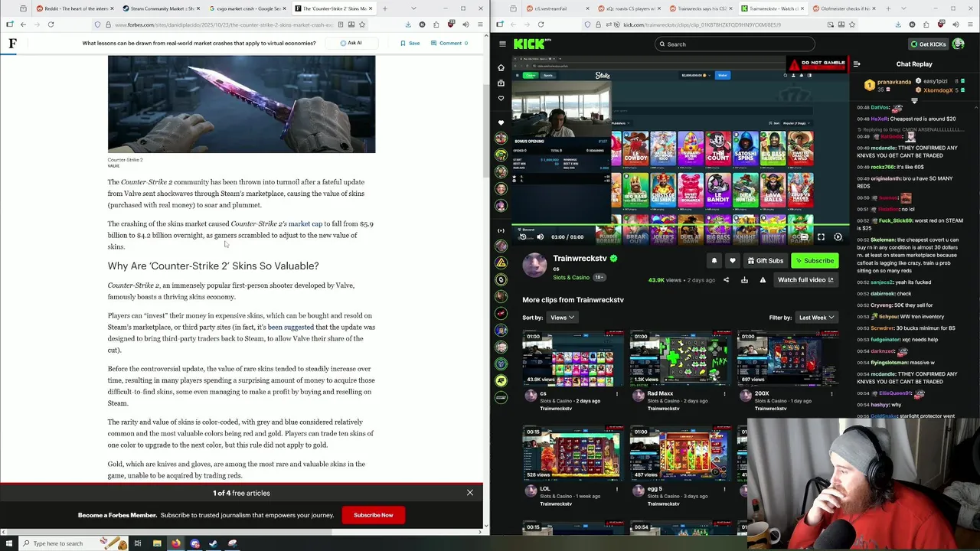Follow Trainwreckstv with heart button
This screenshot has height=551, width=980.
click(x=733, y=261)
